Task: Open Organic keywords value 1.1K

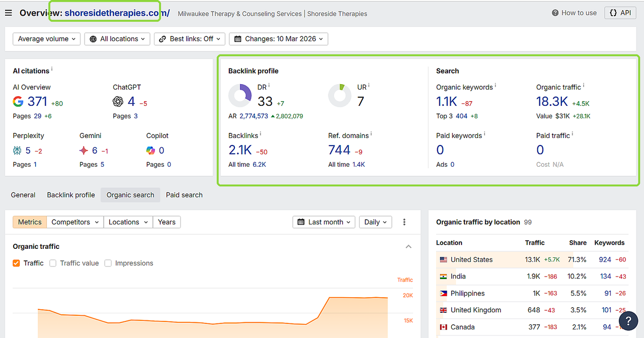Action: (x=447, y=102)
